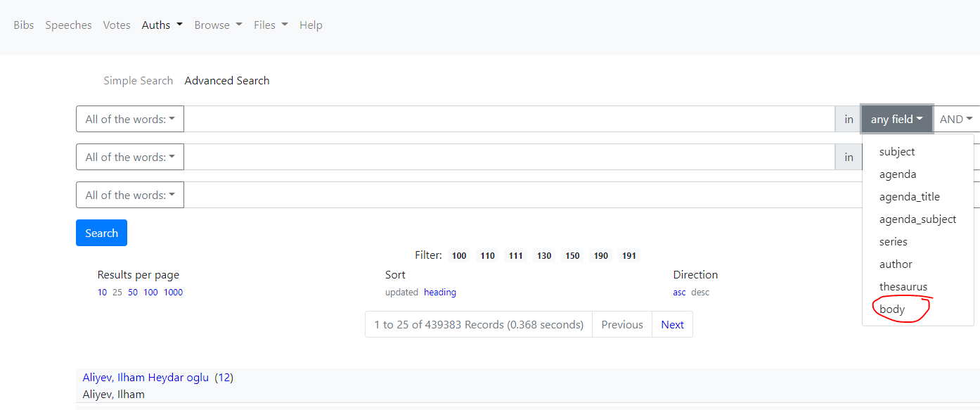This screenshot has height=410, width=980.
Task: Select 'subject' from the field list
Action: pyautogui.click(x=896, y=151)
